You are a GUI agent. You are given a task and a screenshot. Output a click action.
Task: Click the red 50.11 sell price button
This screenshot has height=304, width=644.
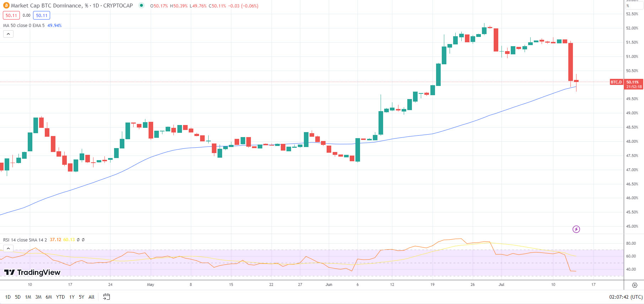pos(11,16)
